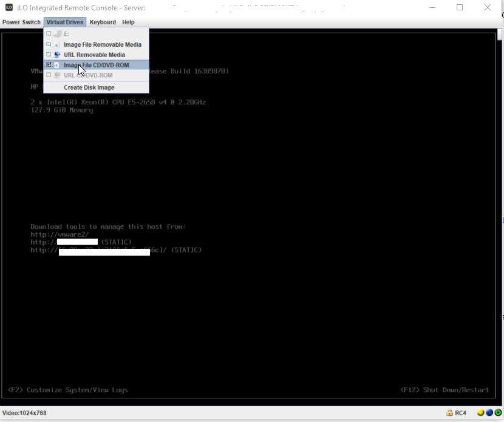Close the Virtual Drives menu
Image resolution: width=504 pixels, height=422 pixels.
pos(64,22)
